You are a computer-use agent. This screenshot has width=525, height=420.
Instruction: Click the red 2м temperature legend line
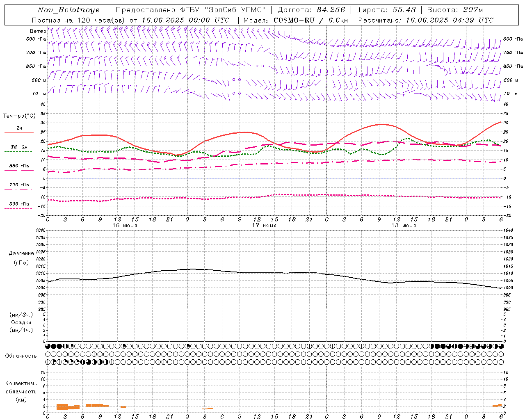[x=19, y=132]
